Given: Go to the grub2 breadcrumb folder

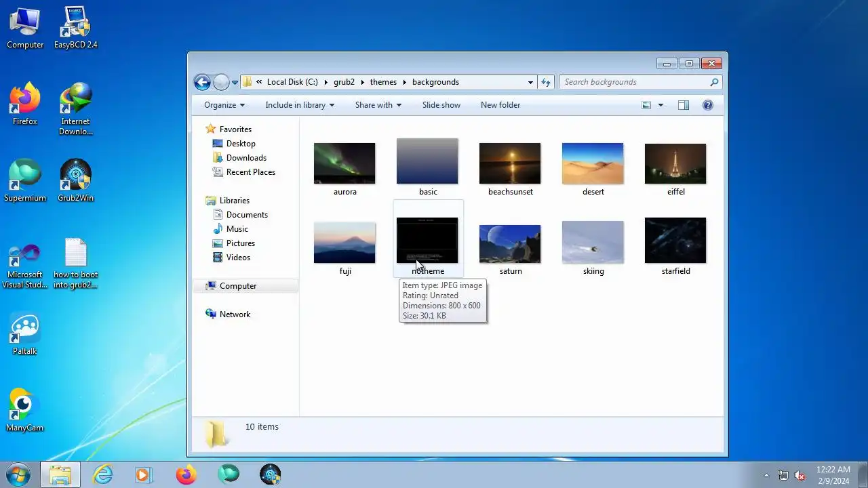Looking at the screenshot, I should pos(344,82).
